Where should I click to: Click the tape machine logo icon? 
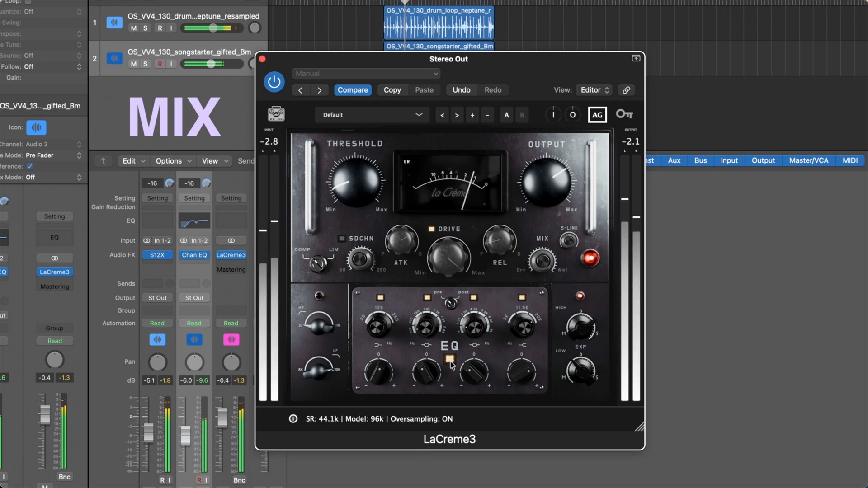pos(276,114)
